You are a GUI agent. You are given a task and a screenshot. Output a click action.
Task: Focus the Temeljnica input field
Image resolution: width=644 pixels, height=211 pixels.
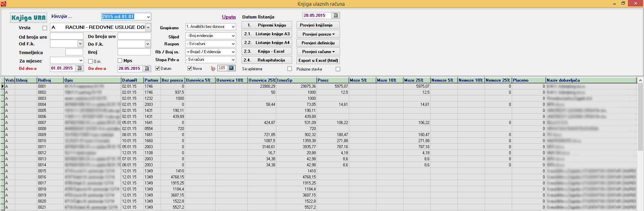tap(74, 52)
